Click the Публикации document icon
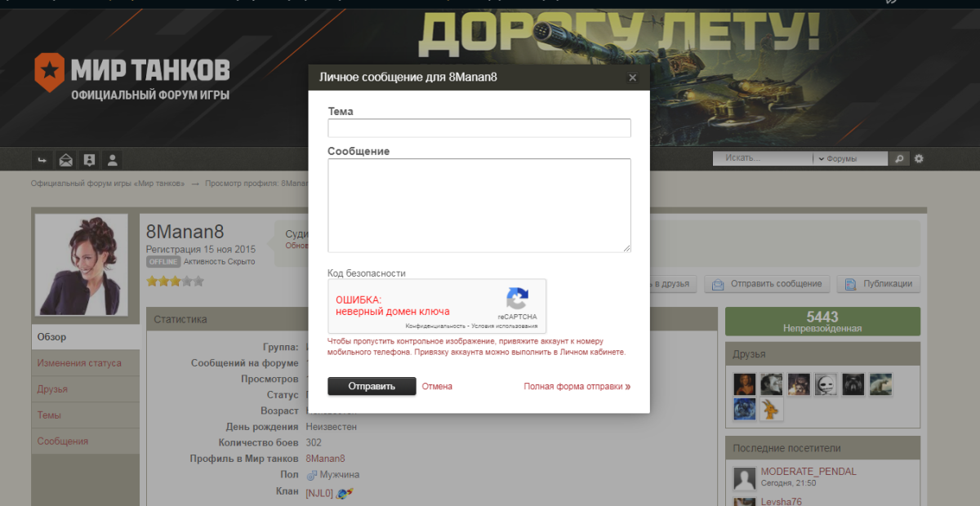The height and width of the screenshot is (506, 980). (x=850, y=284)
